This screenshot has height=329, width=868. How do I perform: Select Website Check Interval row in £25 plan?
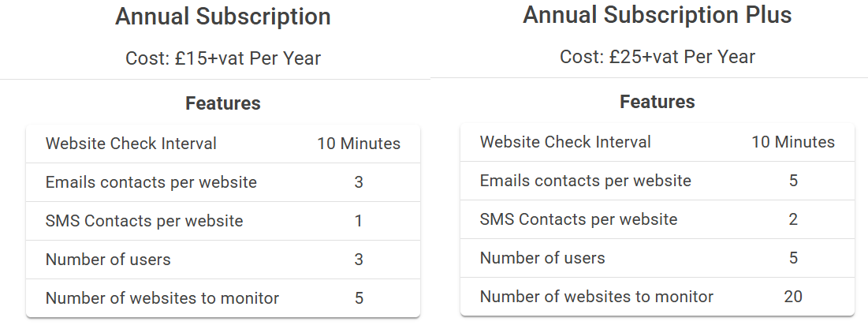pos(565,142)
